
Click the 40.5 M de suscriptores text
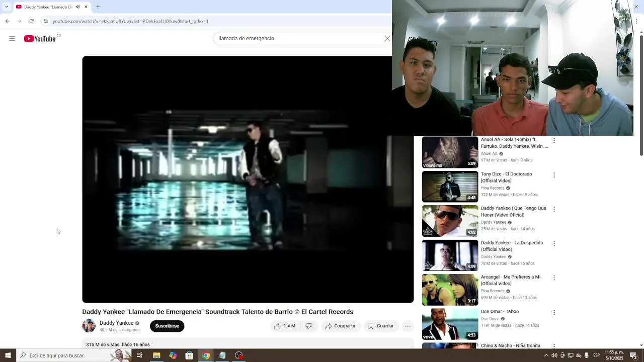point(120,330)
